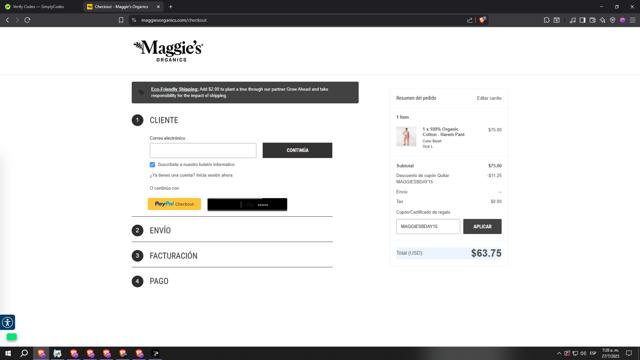The height and width of the screenshot is (360, 640).
Task: Click the APLICAR coupon button
Action: [x=482, y=227]
